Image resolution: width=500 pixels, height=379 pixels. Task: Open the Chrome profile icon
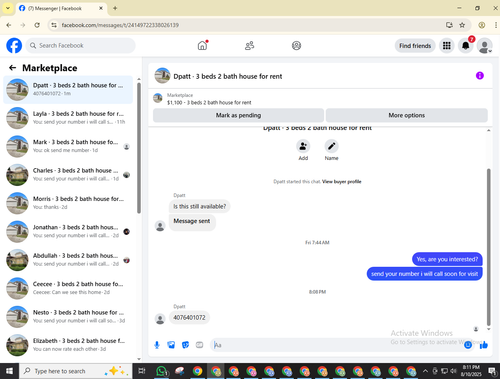pos(482,25)
